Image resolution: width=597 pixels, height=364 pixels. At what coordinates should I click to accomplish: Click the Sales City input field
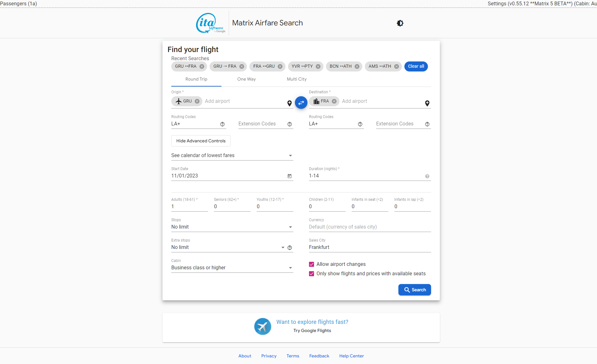point(370,247)
